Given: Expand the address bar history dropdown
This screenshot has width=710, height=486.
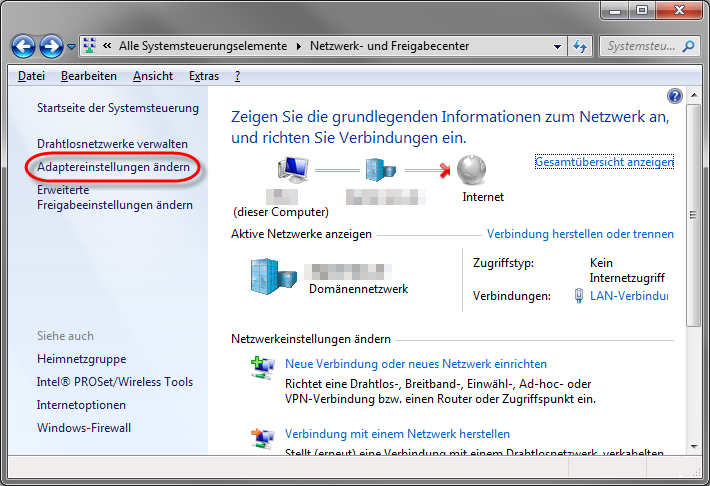Looking at the screenshot, I should click(557, 46).
